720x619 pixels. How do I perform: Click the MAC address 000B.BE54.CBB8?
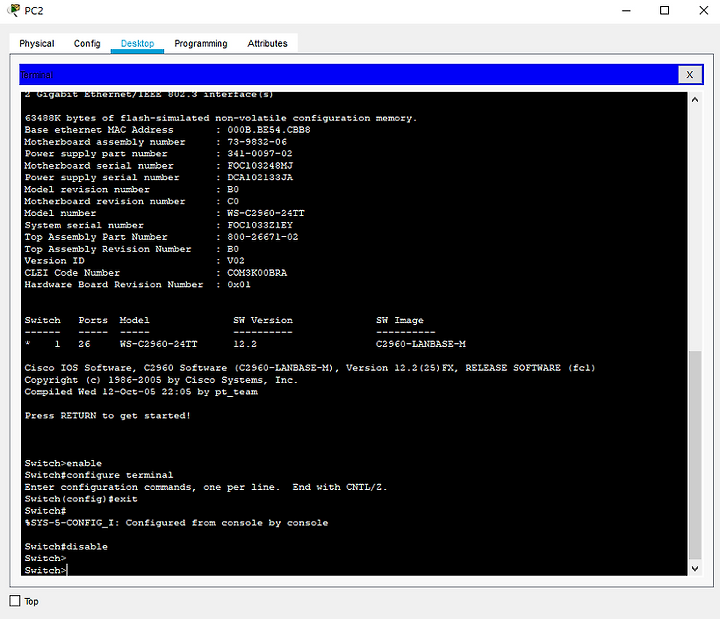[x=269, y=130]
